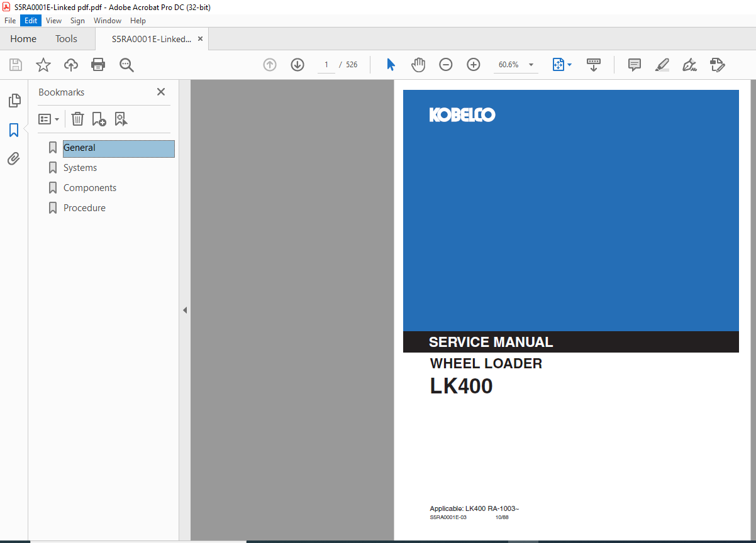
Task: Switch to the Home tab
Action: coord(23,39)
